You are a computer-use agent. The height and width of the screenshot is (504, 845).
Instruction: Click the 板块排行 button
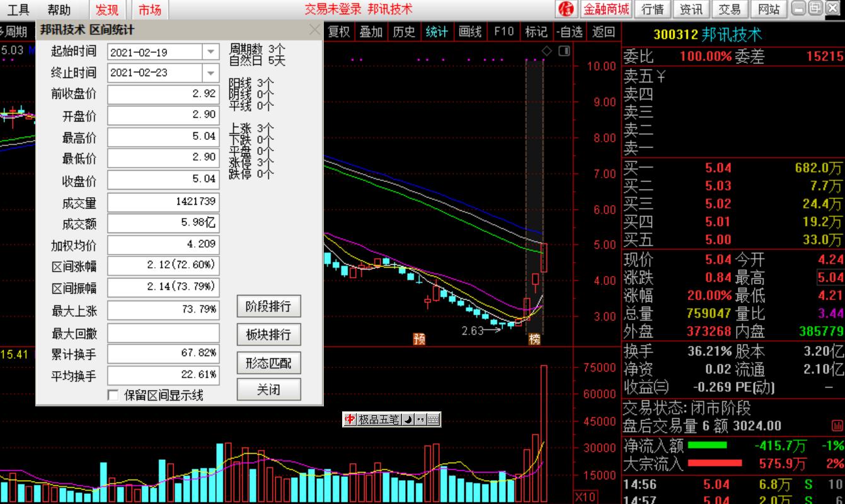point(268,335)
